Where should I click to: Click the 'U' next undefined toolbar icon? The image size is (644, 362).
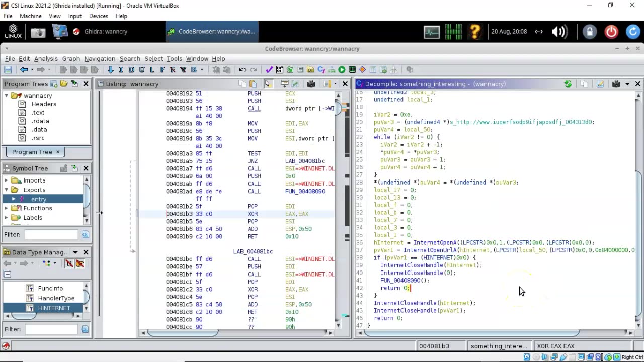(142, 70)
